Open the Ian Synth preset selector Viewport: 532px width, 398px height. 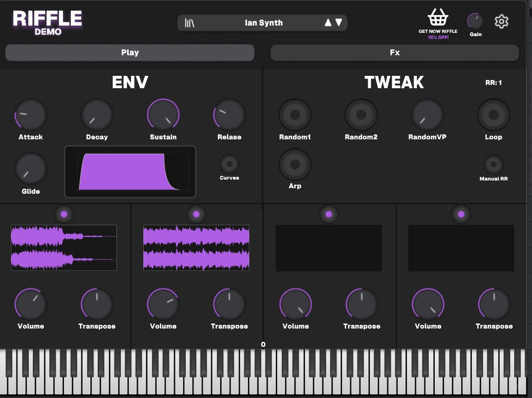tap(263, 23)
